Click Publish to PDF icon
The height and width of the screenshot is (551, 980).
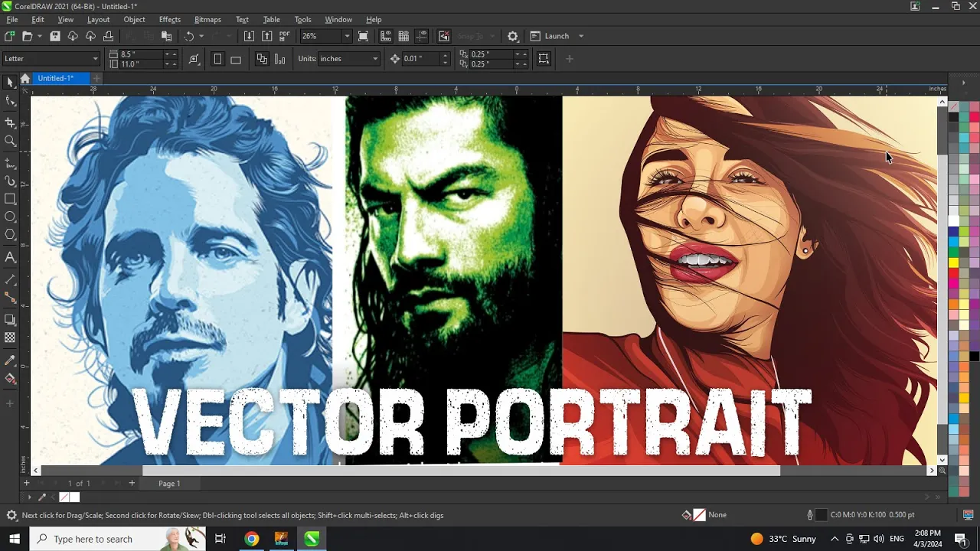click(285, 36)
